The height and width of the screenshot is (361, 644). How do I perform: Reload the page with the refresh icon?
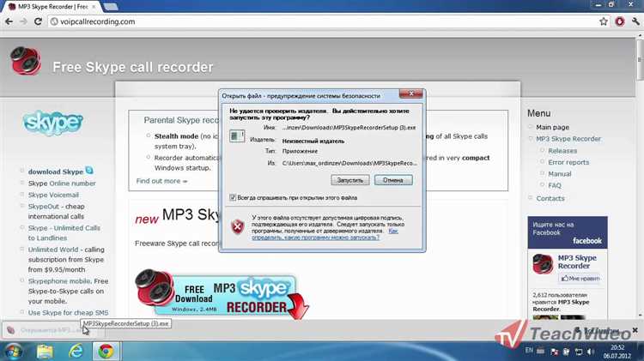(x=38, y=21)
